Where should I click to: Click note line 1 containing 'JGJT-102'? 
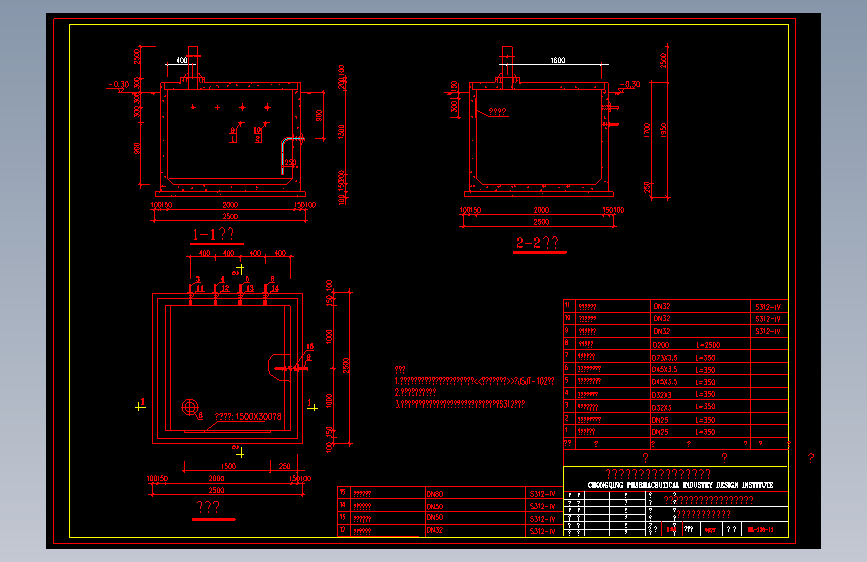coord(474,381)
